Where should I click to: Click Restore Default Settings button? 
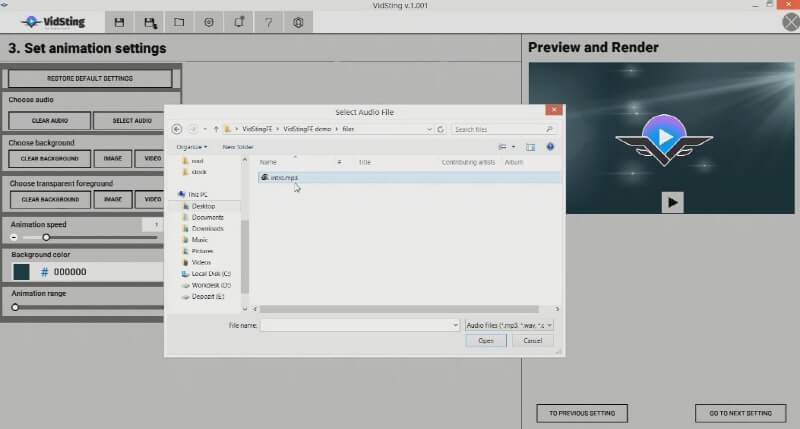click(x=90, y=79)
